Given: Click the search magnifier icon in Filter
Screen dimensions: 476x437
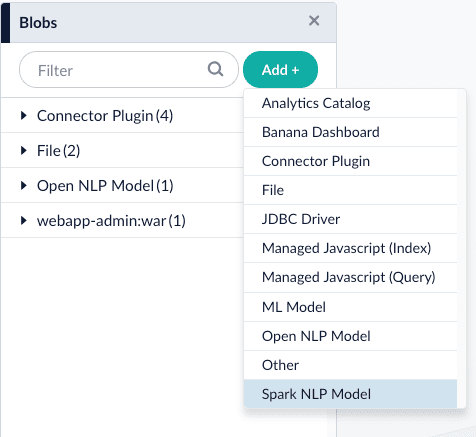Looking at the screenshot, I should click(215, 69).
